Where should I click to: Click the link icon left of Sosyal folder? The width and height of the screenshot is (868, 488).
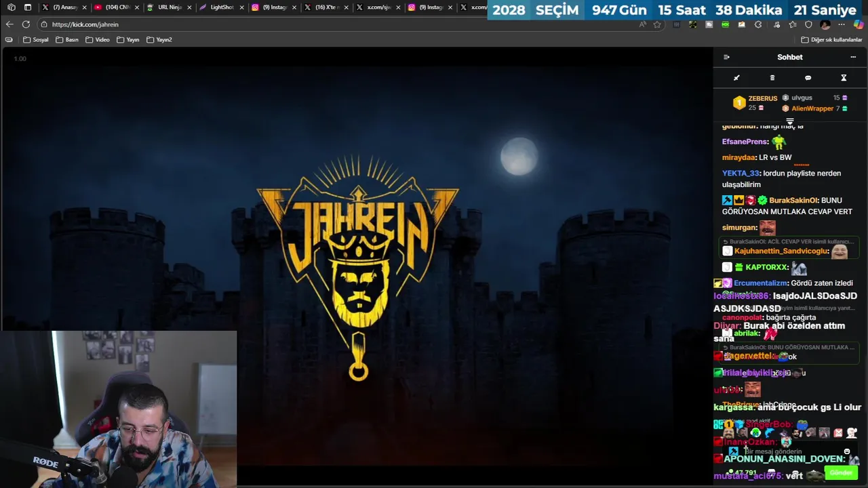9,40
